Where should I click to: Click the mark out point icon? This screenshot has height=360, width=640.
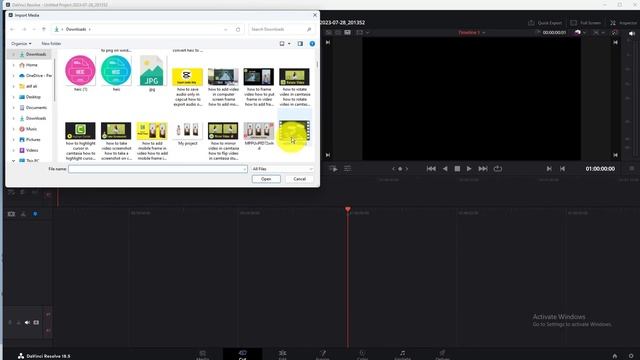click(562, 169)
